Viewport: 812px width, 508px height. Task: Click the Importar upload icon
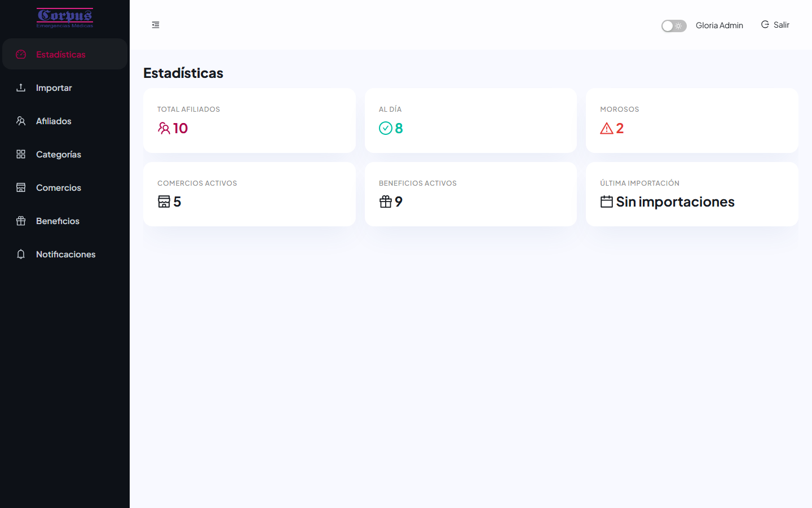click(x=21, y=87)
